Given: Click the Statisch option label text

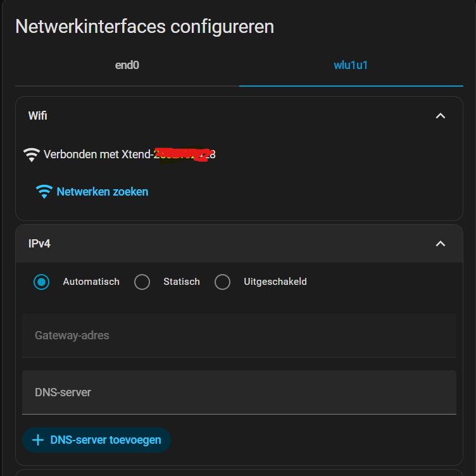Looking at the screenshot, I should tap(182, 282).
